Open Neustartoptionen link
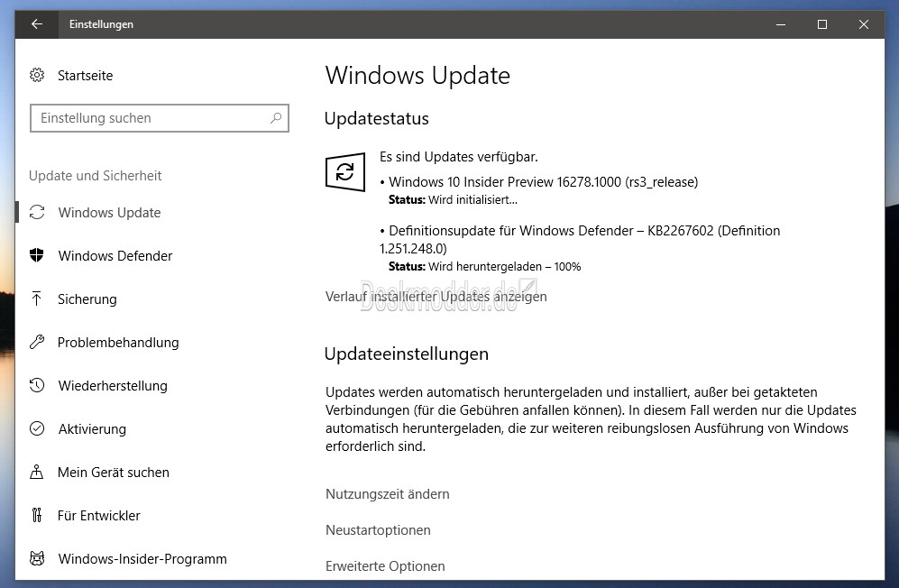 click(x=378, y=530)
